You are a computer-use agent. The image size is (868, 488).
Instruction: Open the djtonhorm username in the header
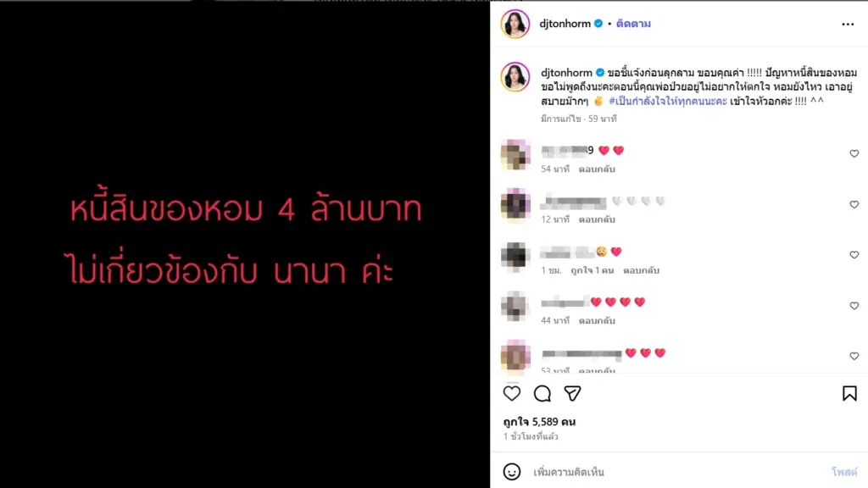click(565, 23)
